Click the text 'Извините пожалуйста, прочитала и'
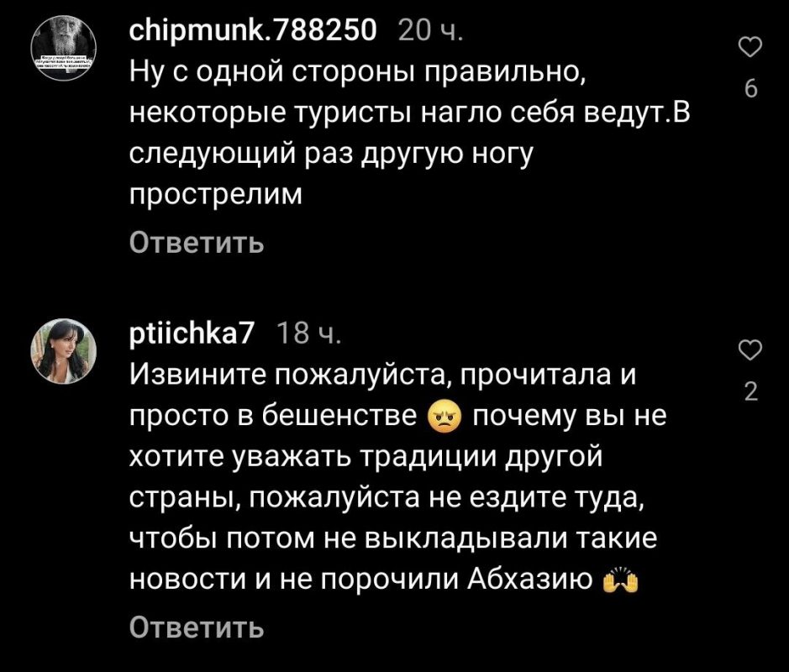Image resolution: width=789 pixels, height=672 pixels. pos(383,375)
